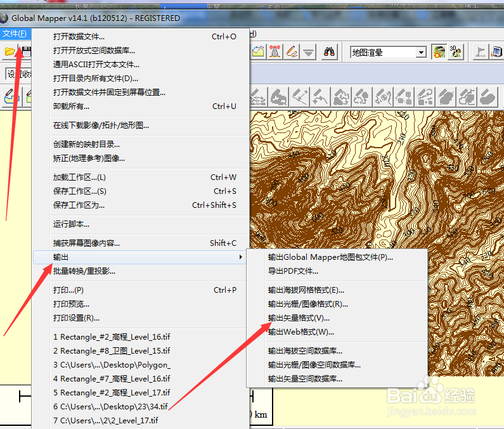
Task: Select 运行脚本... menu item
Action: coord(141,224)
